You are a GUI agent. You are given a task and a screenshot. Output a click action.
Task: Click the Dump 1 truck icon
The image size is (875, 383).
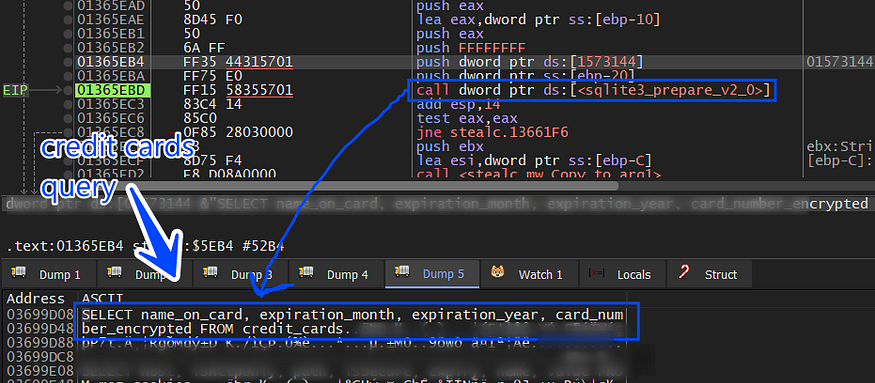[x=19, y=272]
